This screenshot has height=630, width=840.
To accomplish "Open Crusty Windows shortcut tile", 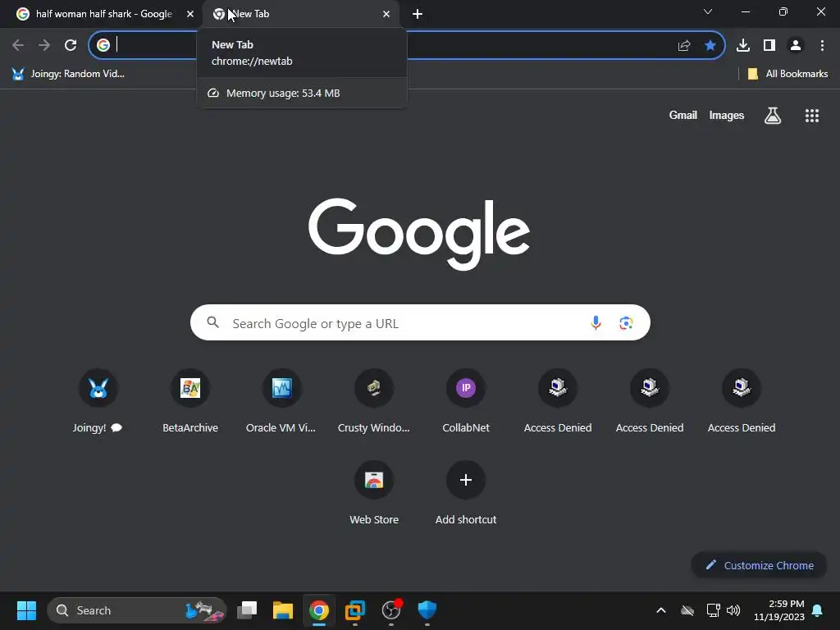I will tap(374, 401).
